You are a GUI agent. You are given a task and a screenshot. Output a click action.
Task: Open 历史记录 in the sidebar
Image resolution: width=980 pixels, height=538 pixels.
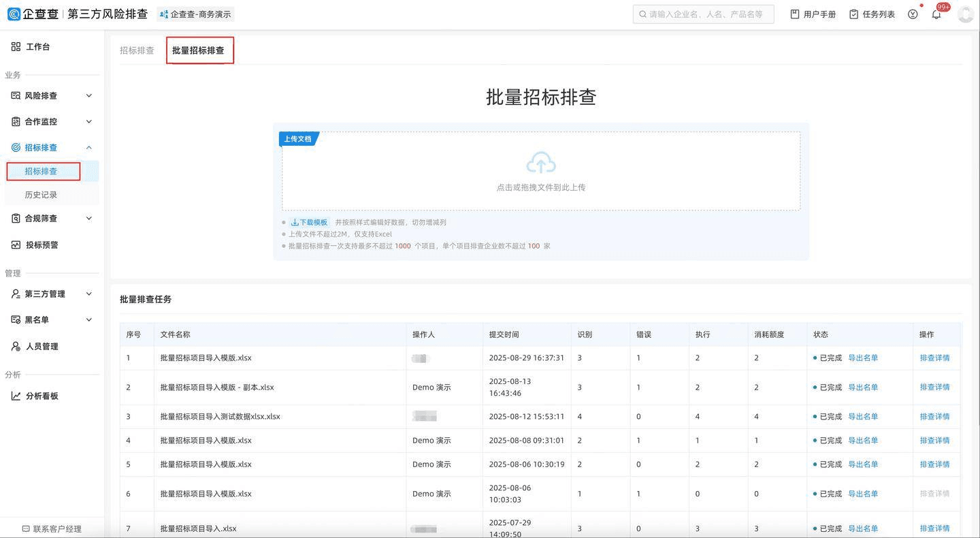[41, 195]
